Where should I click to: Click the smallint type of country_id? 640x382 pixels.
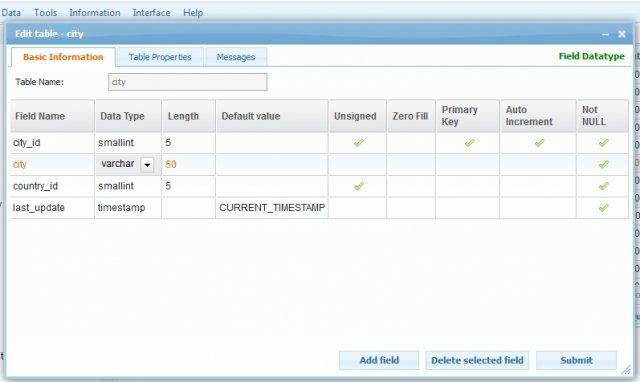(128, 186)
